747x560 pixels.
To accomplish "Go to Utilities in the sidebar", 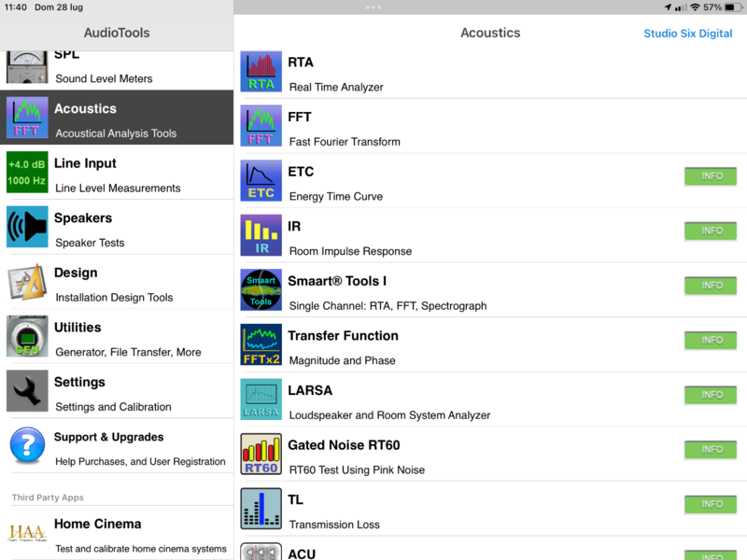I will 117,337.
